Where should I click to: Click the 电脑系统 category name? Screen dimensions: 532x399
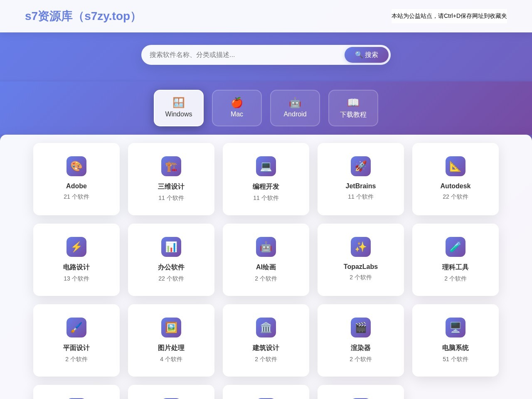click(456, 348)
